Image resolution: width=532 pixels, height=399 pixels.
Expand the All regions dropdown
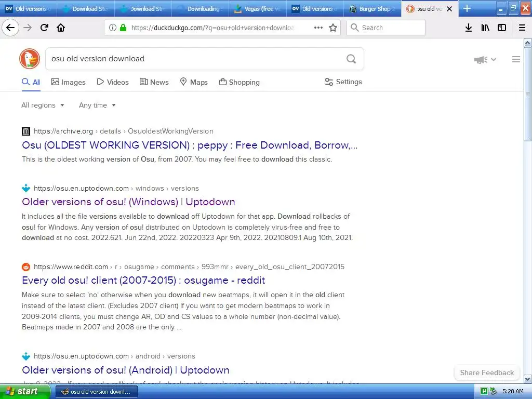point(43,105)
